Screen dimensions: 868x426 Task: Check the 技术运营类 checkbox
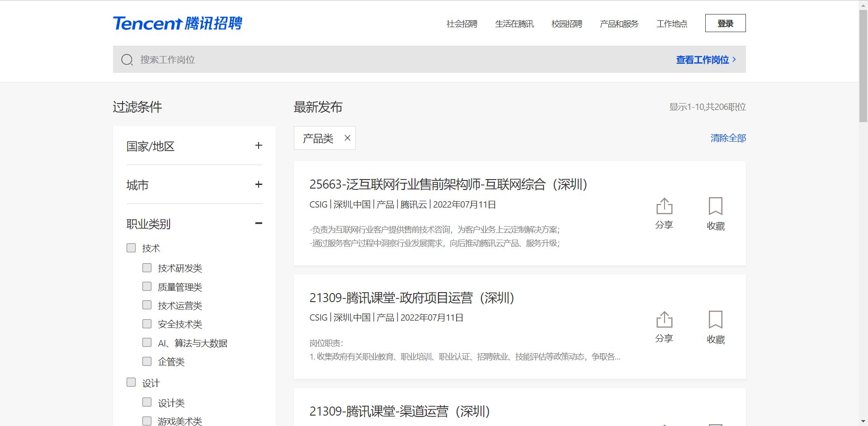[x=147, y=305]
